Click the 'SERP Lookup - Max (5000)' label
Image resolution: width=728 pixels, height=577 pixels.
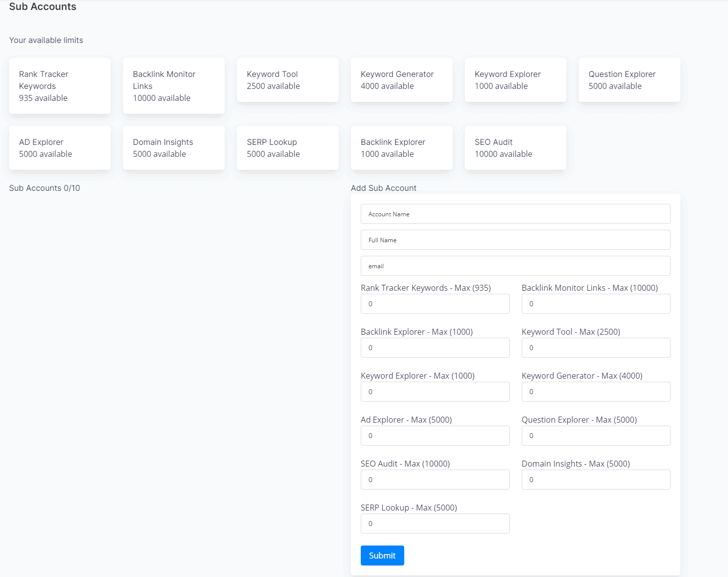coord(409,508)
